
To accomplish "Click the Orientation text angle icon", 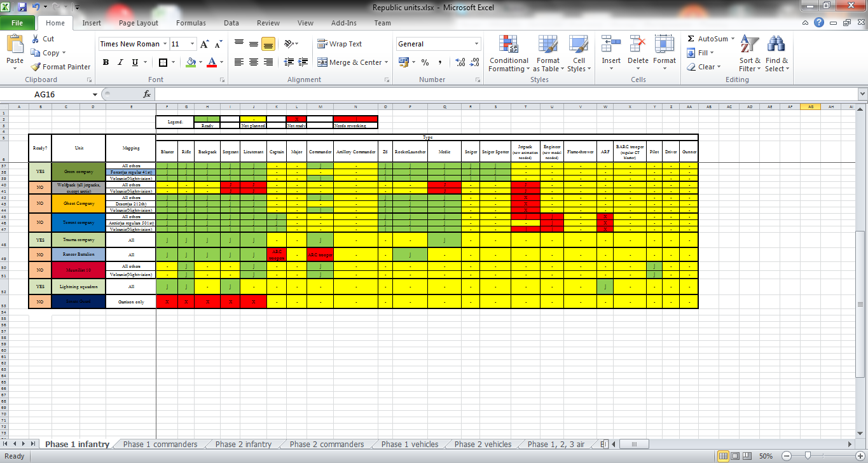I will pos(290,44).
